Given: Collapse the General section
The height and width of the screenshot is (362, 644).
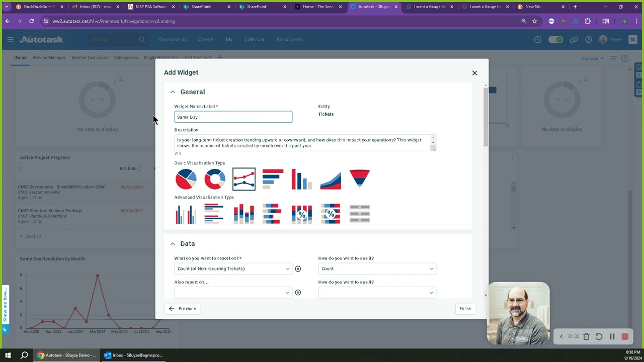Looking at the screenshot, I should tap(173, 92).
